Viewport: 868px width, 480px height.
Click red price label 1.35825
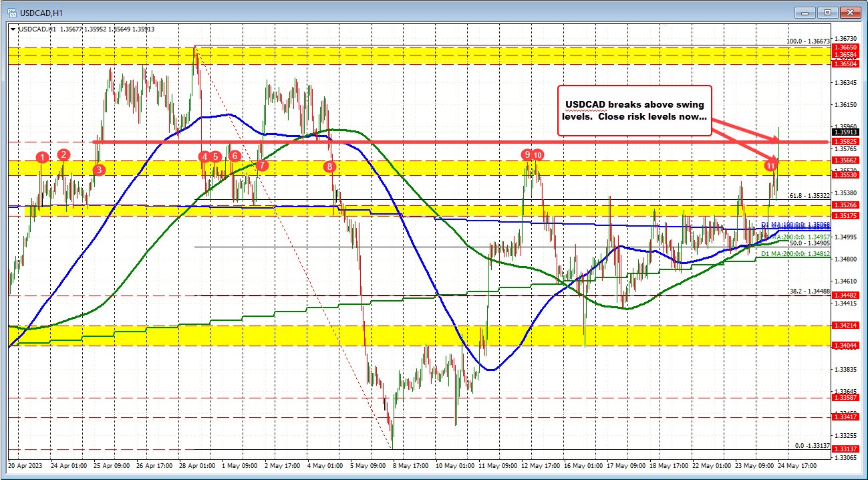click(x=845, y=142)
